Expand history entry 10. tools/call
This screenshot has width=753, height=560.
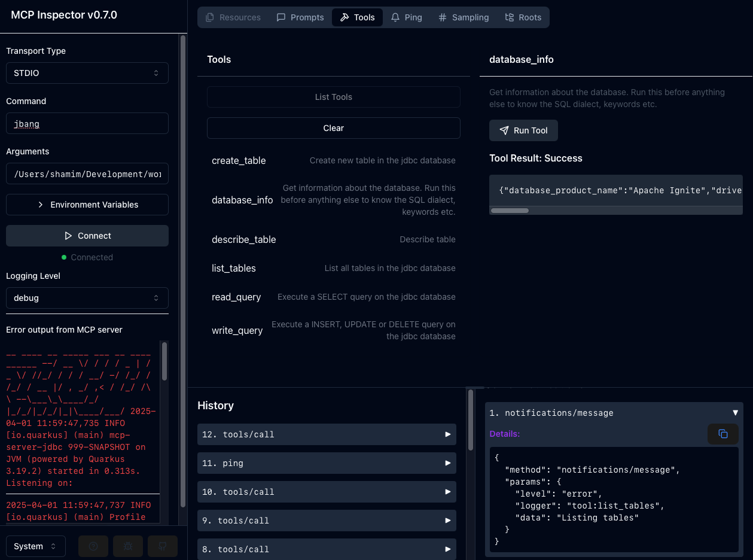327,492
